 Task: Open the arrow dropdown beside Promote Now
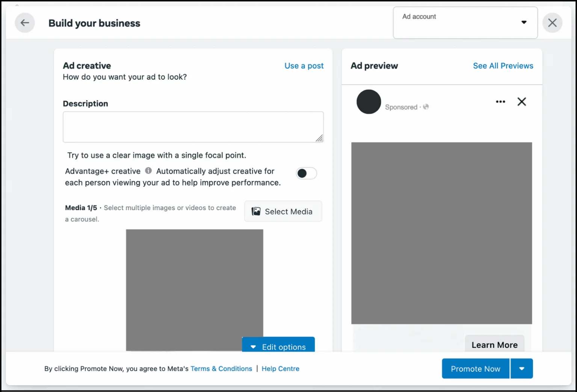[521, 369]
